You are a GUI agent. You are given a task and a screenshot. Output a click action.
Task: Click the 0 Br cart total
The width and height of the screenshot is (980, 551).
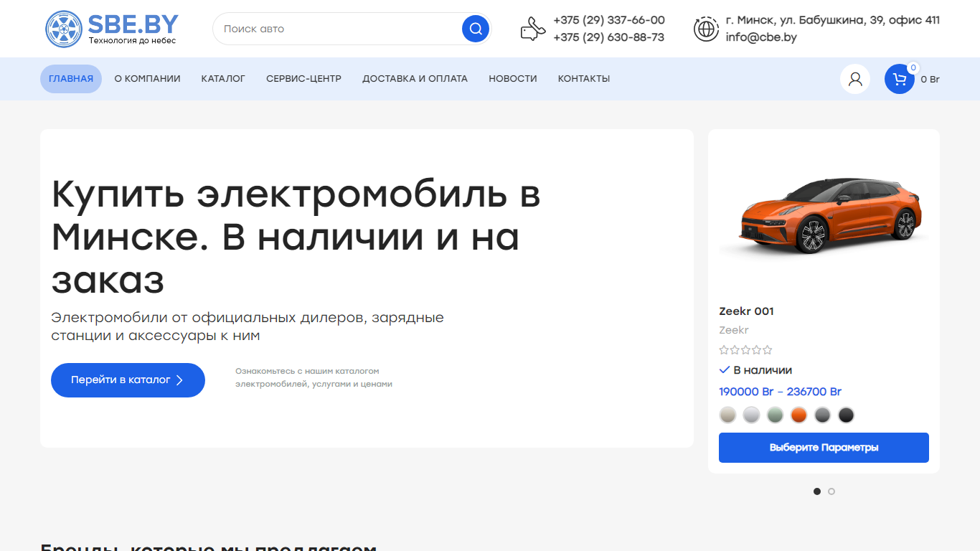click(930, 80)
